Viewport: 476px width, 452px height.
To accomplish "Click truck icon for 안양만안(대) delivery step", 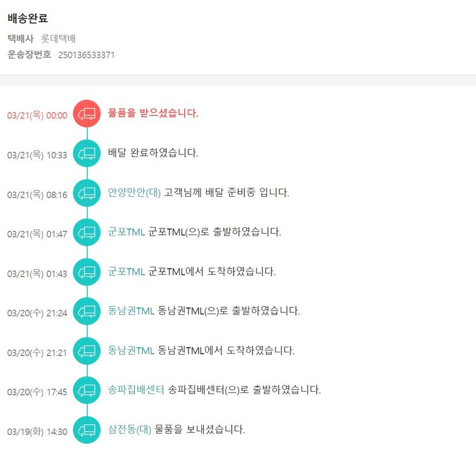I will tap(87, 193).
